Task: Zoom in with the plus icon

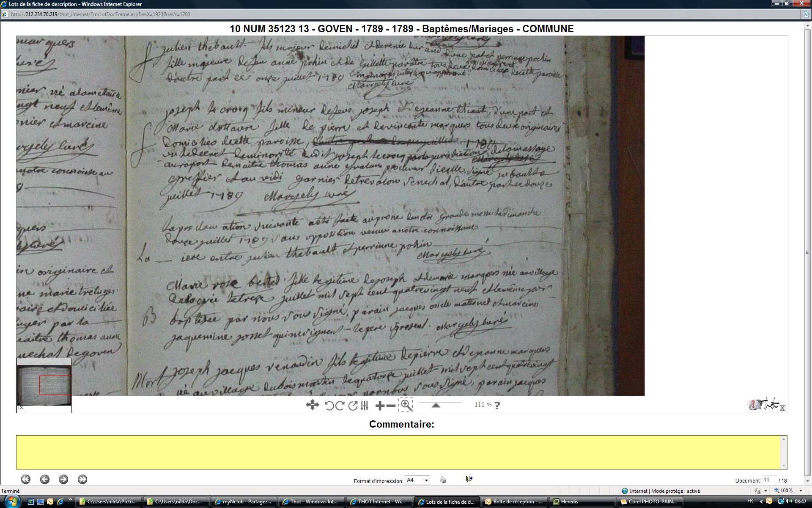Action: [380, 406]
